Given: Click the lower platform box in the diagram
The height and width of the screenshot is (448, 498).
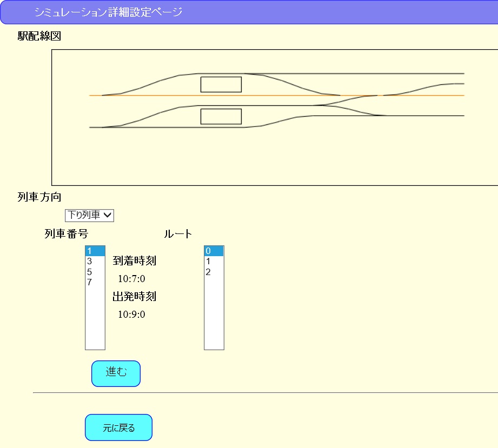Looking at the screenshot, I should pos(221,115).
